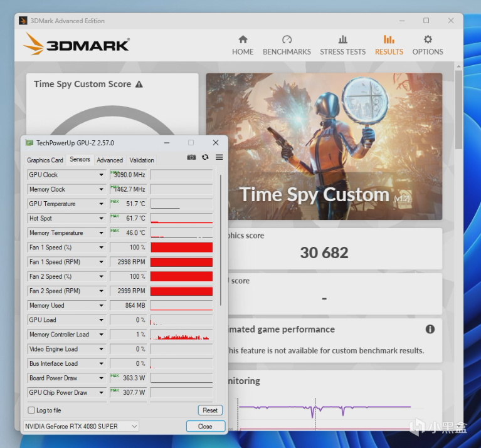The height and width of the screenshot is (448, 481).
Task: Open the 3DMark HOME page
Action: [243, 45]
